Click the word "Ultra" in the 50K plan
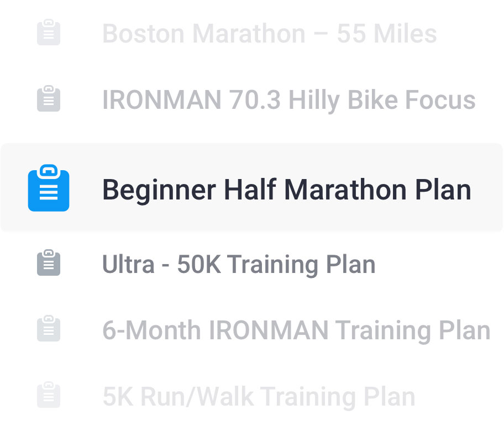Viewport: 504px width, 431px height. [128, 264]
